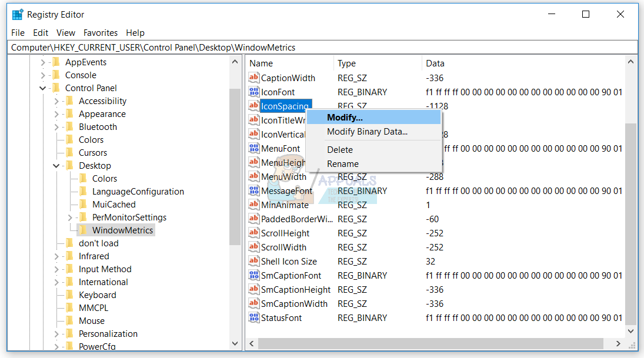
Task: Collapse the Desktop key in the tree
Action: (56, 166)
